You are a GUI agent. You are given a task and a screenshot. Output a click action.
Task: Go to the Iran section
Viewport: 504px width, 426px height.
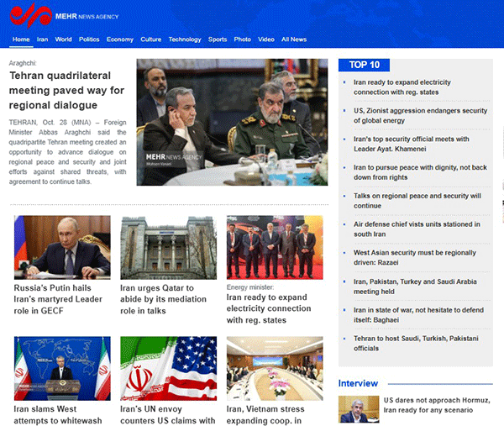43,39
